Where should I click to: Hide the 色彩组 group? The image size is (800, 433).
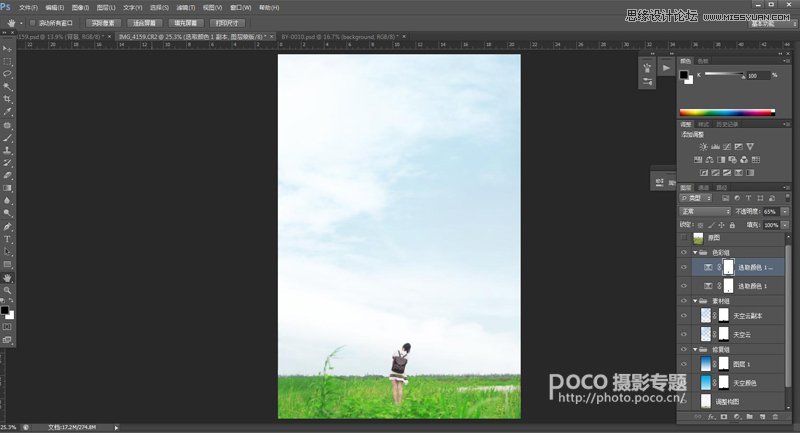pyautogui.click(x=684, y=252)
